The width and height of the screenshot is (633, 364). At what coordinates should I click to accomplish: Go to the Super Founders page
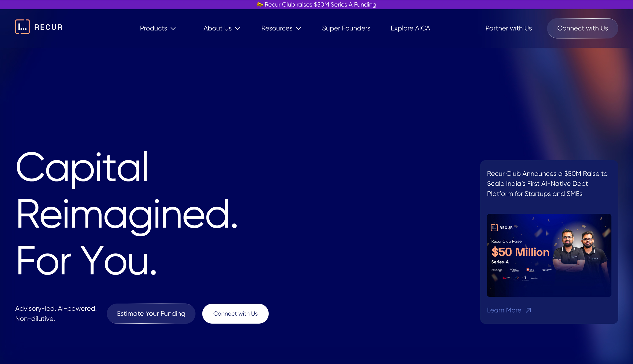(x=346, y=28)
